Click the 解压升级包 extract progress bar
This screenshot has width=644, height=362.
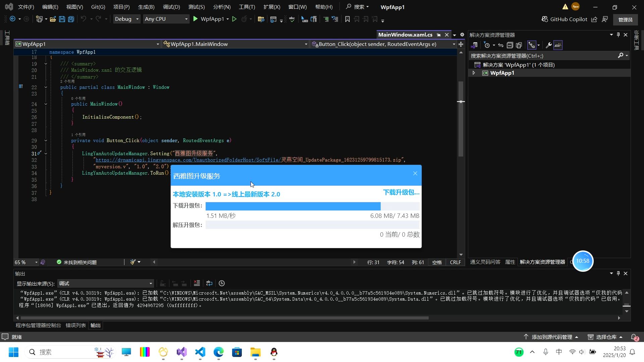[312, 225]
